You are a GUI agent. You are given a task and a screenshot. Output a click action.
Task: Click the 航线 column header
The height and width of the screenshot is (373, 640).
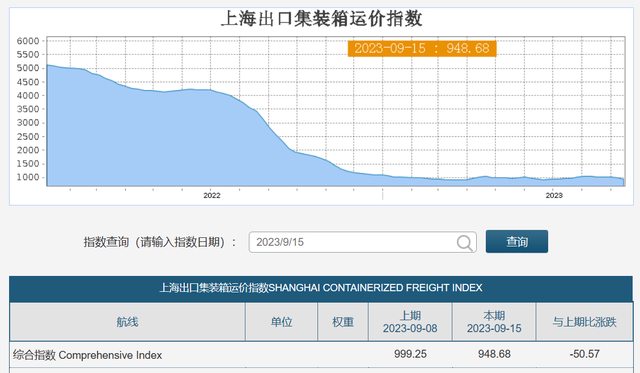[127, 322]
